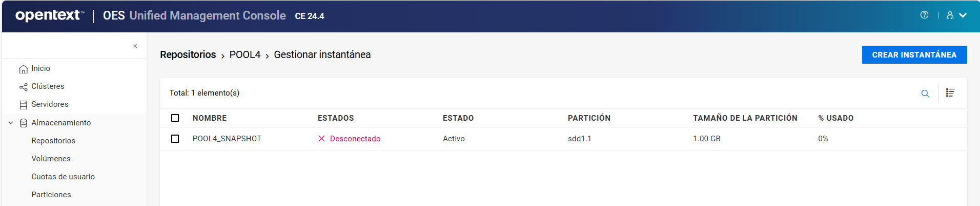Click the help question mark icon
The height and width of the screenshot is (206, 980).
924,15
